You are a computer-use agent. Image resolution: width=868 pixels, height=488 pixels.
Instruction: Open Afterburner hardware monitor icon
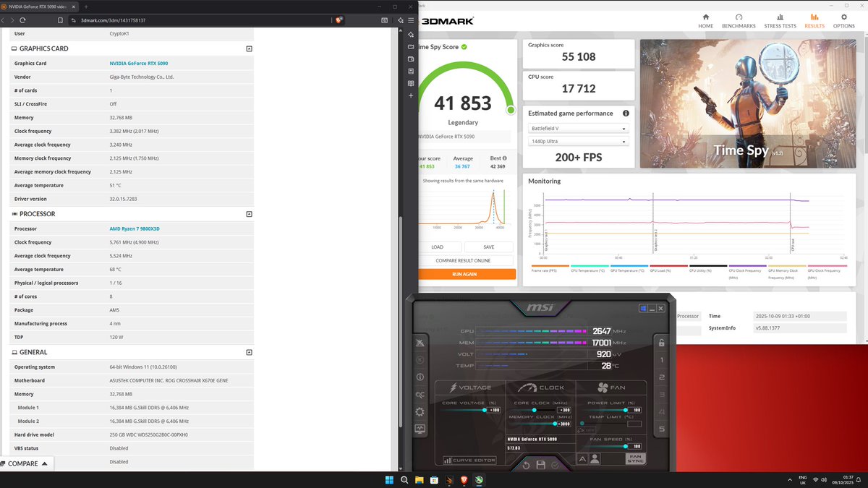coord(420,429)
